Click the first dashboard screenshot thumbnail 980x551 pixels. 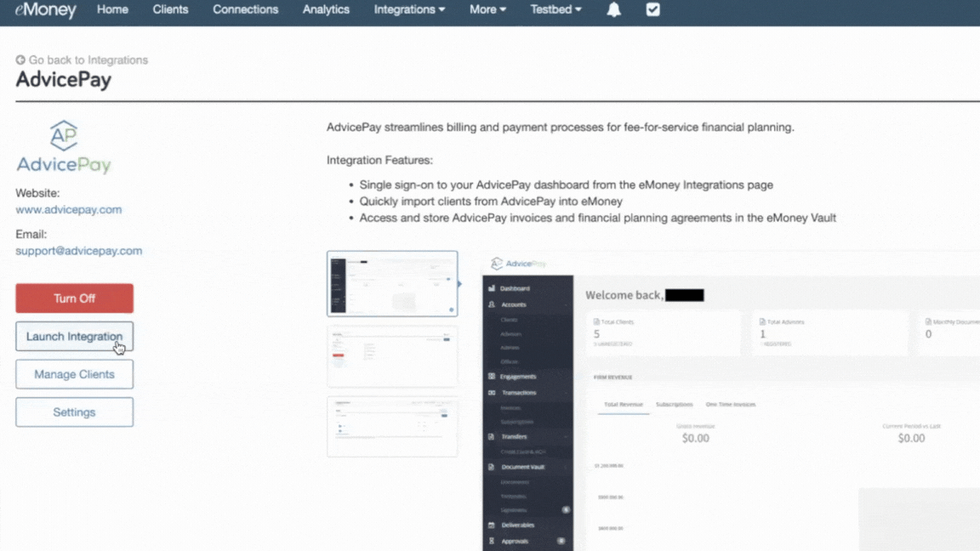[x=392, y=283]
